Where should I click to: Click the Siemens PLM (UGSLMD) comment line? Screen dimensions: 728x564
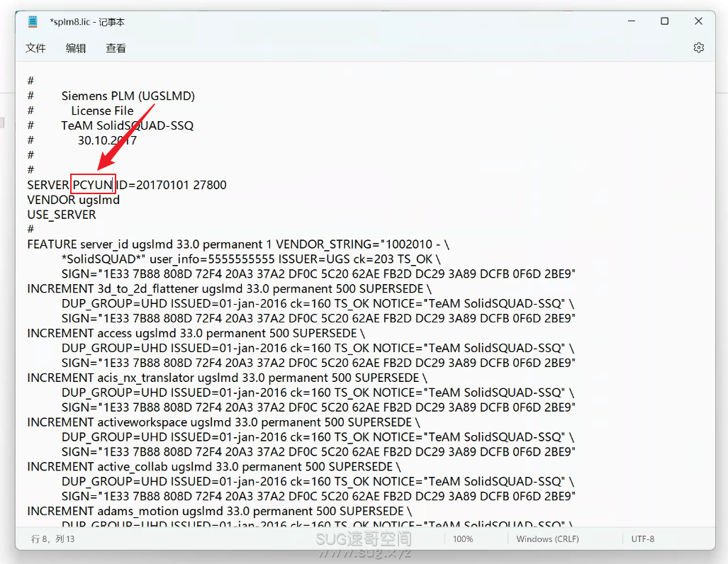click(x=128, y=96)
